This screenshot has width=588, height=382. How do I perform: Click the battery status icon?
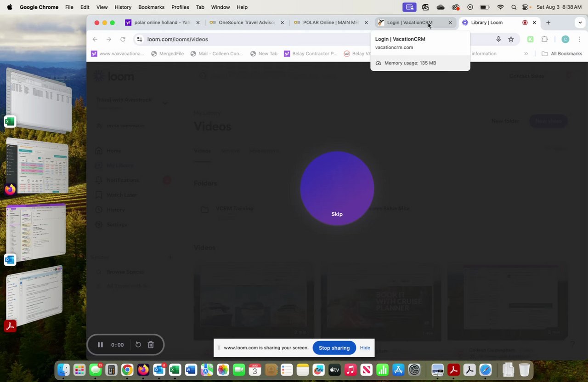(485, 7)
